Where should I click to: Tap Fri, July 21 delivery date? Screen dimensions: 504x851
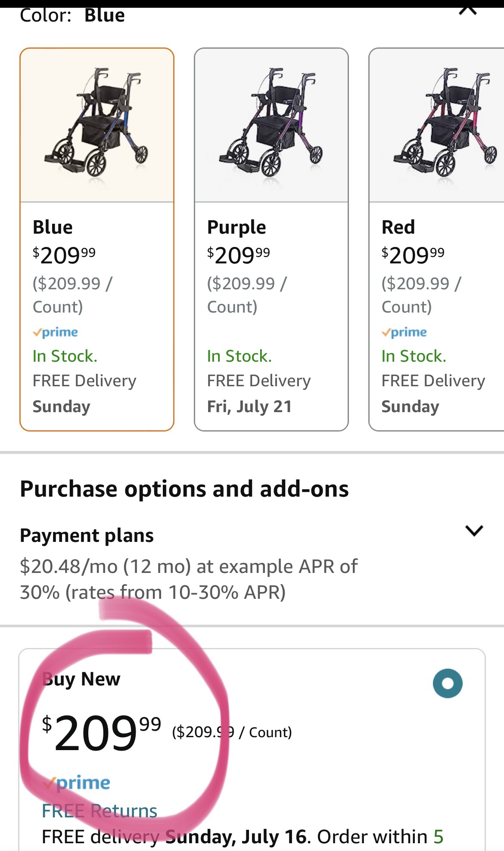pos(249,407)
